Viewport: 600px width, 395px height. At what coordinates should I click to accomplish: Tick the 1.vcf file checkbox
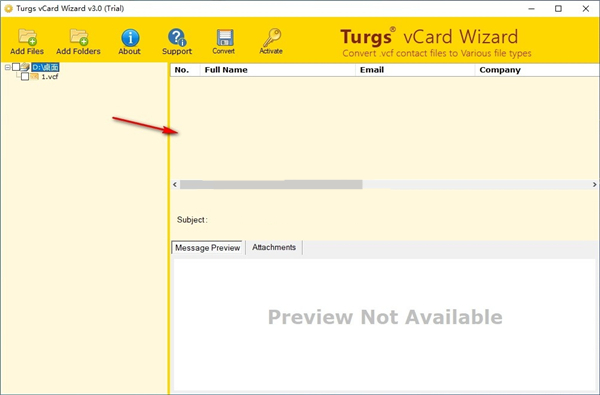(x=25, y=77)
